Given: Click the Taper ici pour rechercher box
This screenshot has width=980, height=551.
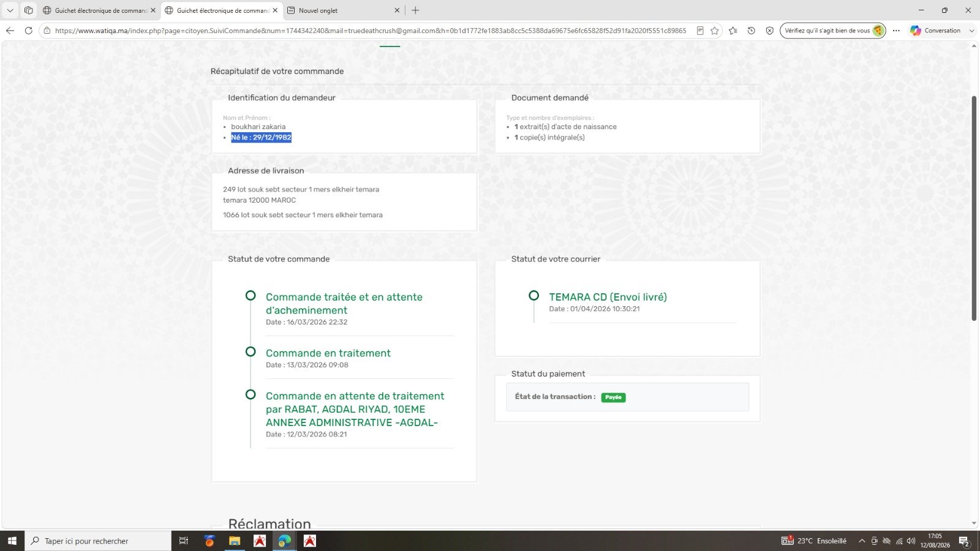Looking at the screenshot, I should click(x=98, y=541).
